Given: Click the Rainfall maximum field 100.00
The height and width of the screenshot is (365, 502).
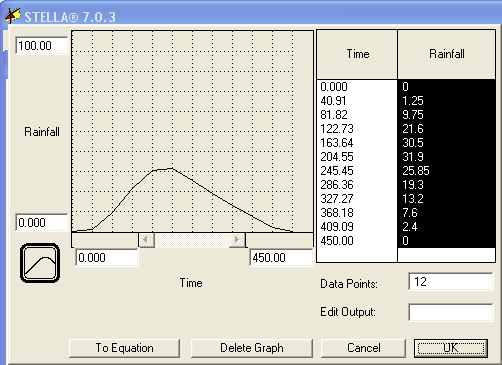Looking at the screenshot, I should (x=41, y=46).
